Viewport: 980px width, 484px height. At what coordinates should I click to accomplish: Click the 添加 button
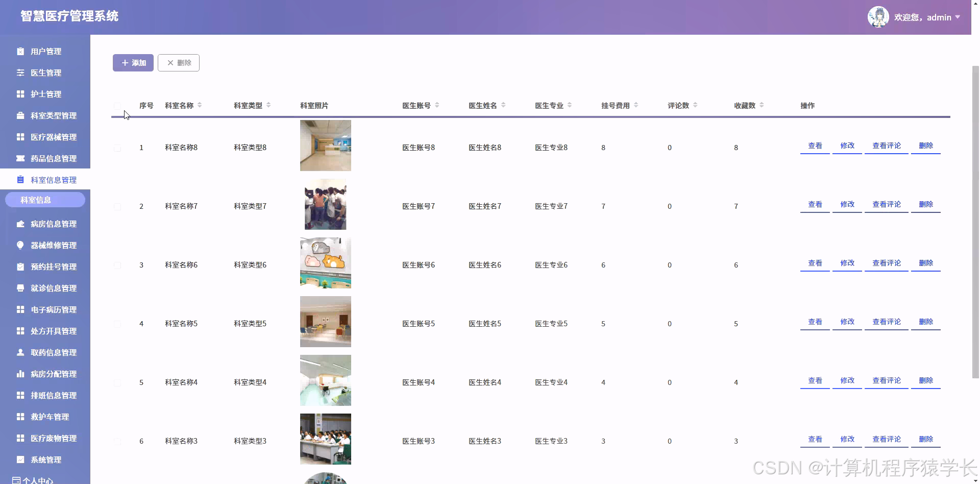point(133,63)
